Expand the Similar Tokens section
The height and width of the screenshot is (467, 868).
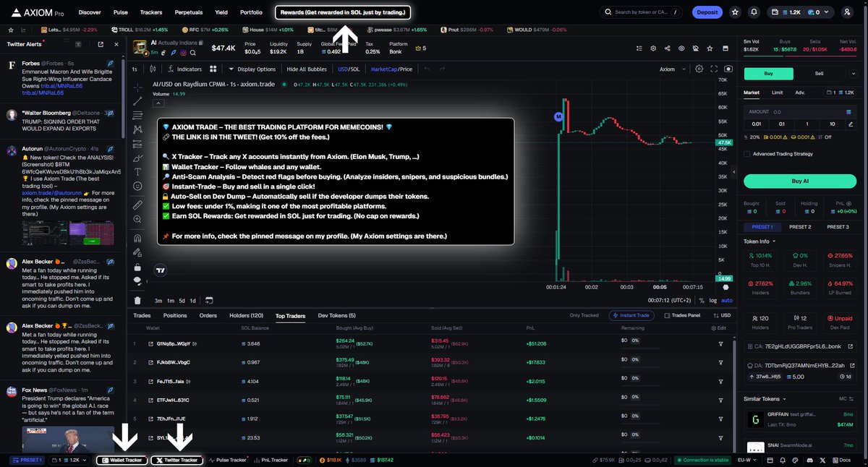click(x=766, y=398)
